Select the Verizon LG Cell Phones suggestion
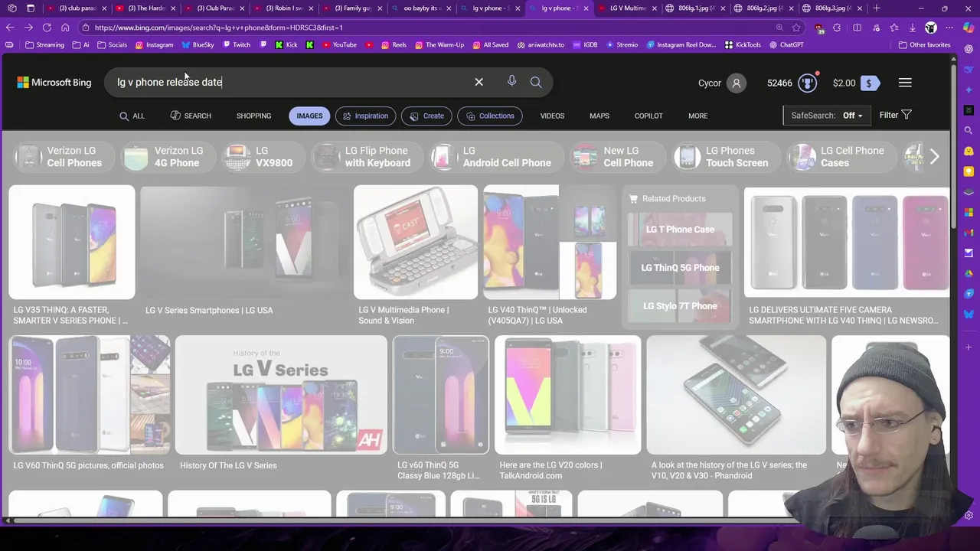Viewport: 980px width, 551px height. 65,156
